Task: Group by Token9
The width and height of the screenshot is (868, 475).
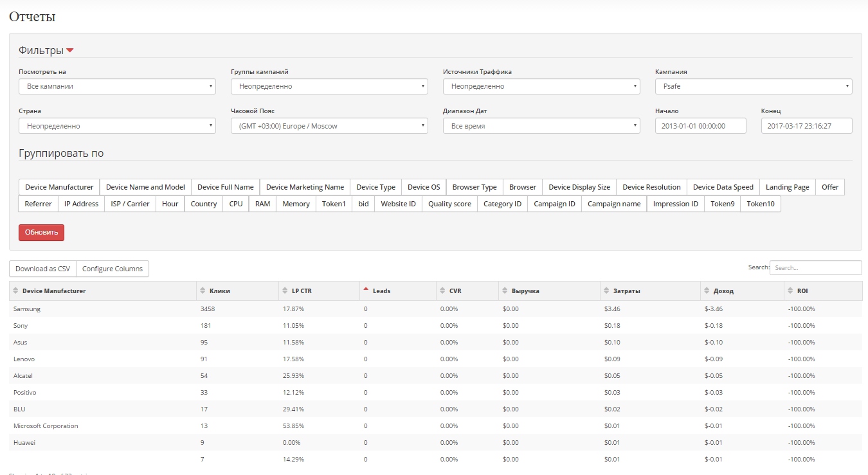Action: pos(723,204)
